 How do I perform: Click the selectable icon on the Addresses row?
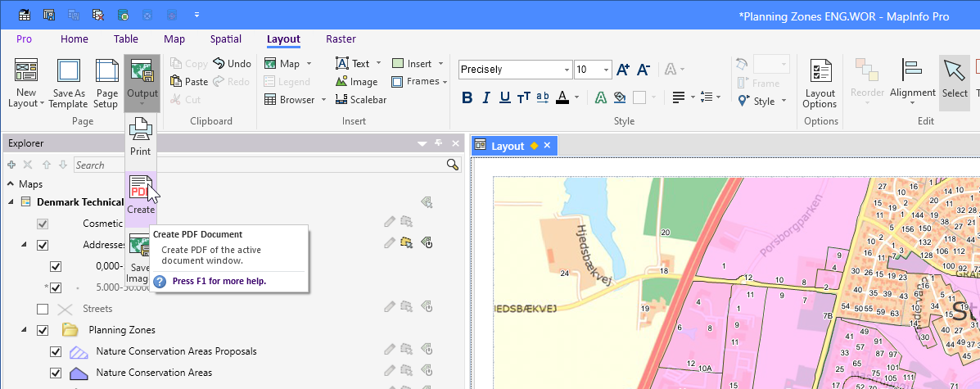click(407, 242)
